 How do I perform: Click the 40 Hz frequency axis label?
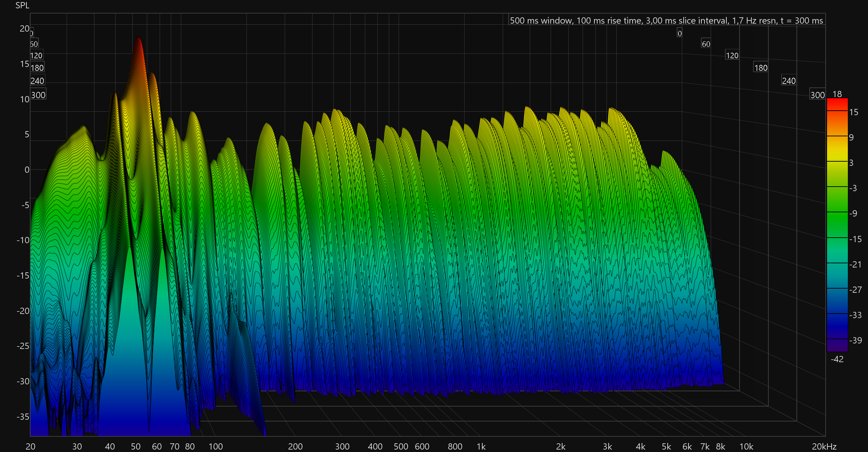[110, 446]
